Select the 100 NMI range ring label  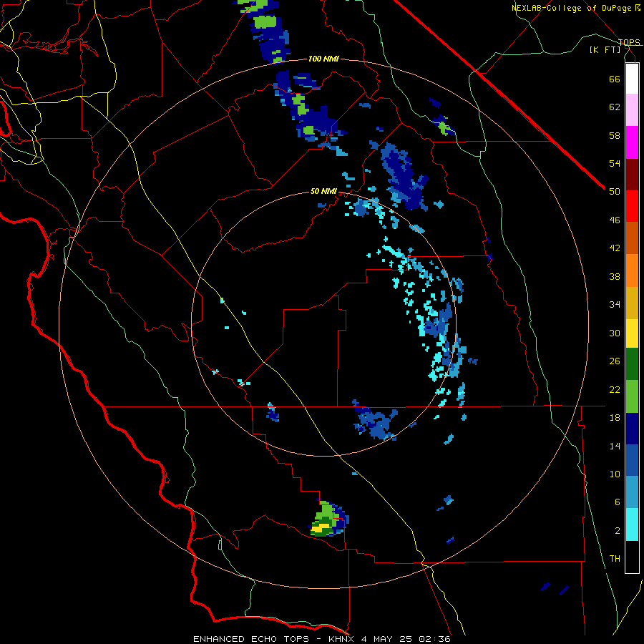pyautogui.click(x=323, y=59)
